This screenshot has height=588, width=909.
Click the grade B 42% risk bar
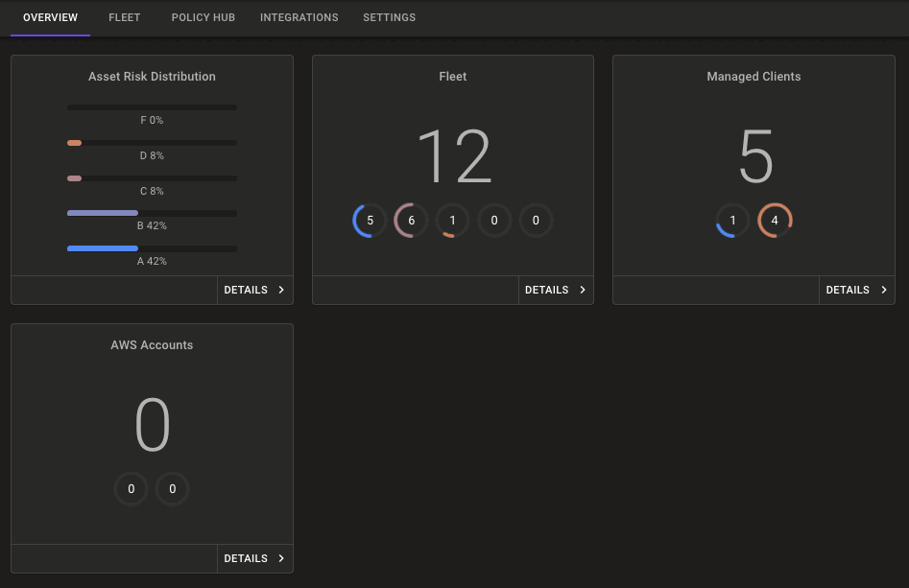152,213
